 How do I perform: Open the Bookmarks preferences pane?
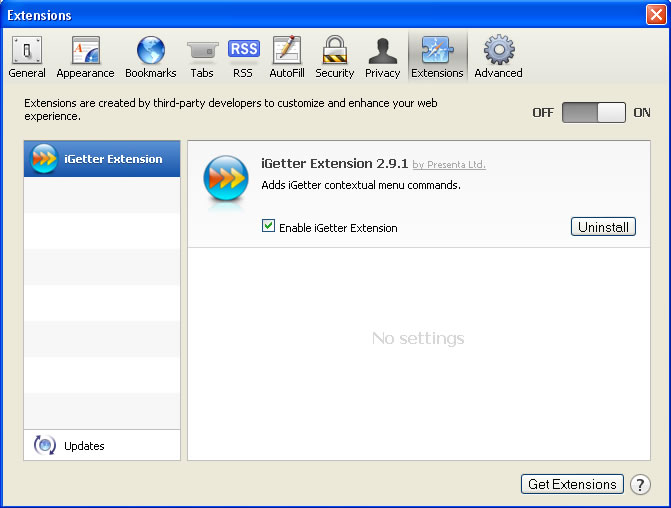point(151,57)
